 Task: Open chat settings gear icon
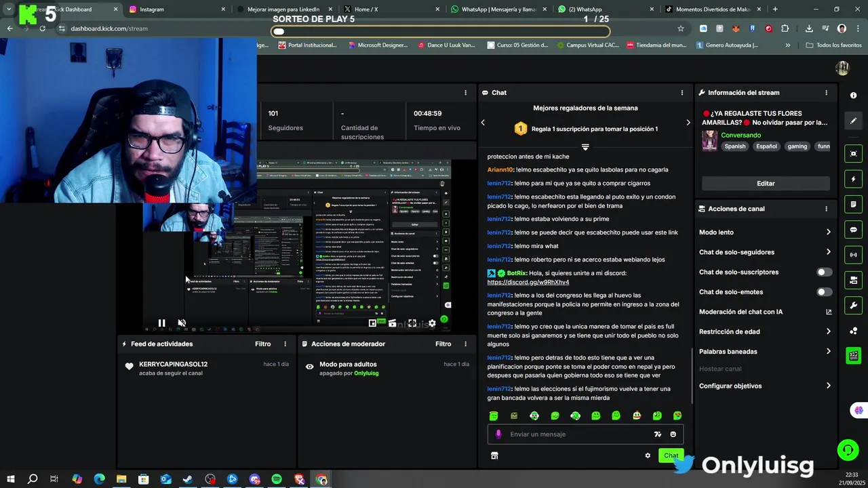point(648,455)
